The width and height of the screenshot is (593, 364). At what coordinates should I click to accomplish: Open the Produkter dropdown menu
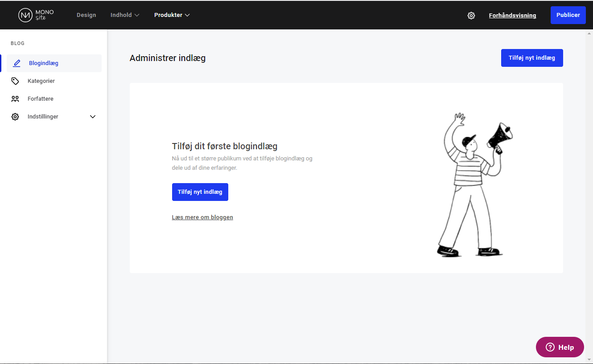(172, 15)
